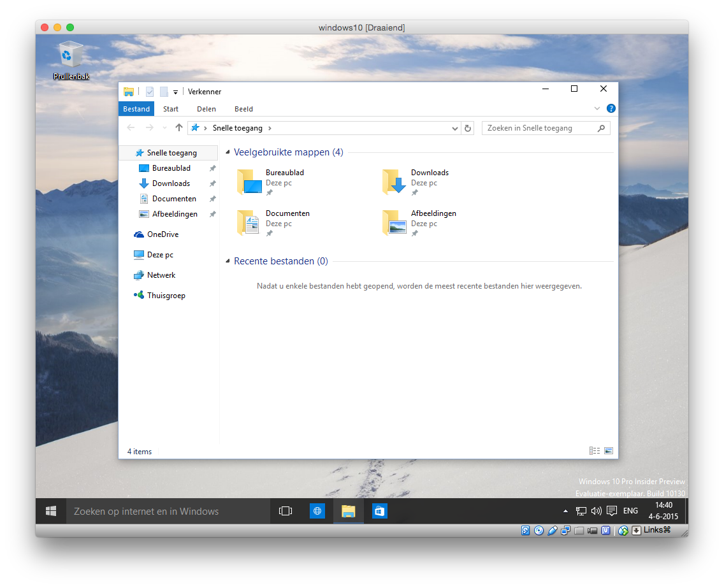
Task: Open the Windows Store taskbar icon
Action: tap(380, 511)
